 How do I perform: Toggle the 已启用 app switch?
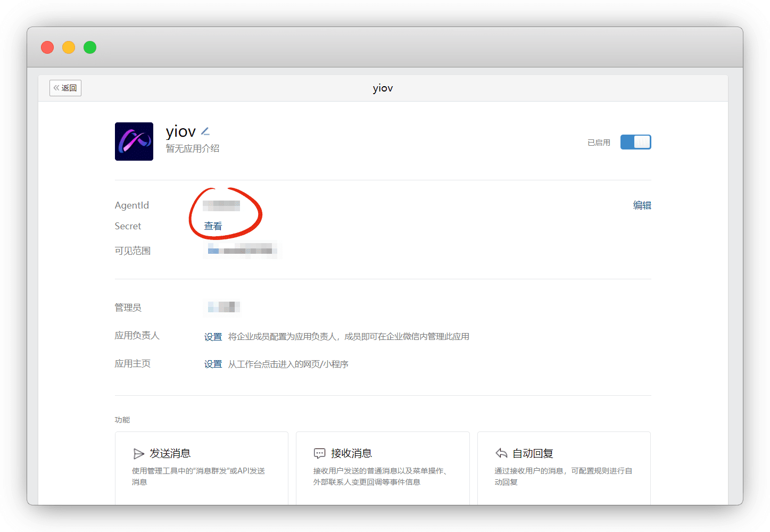635,142
